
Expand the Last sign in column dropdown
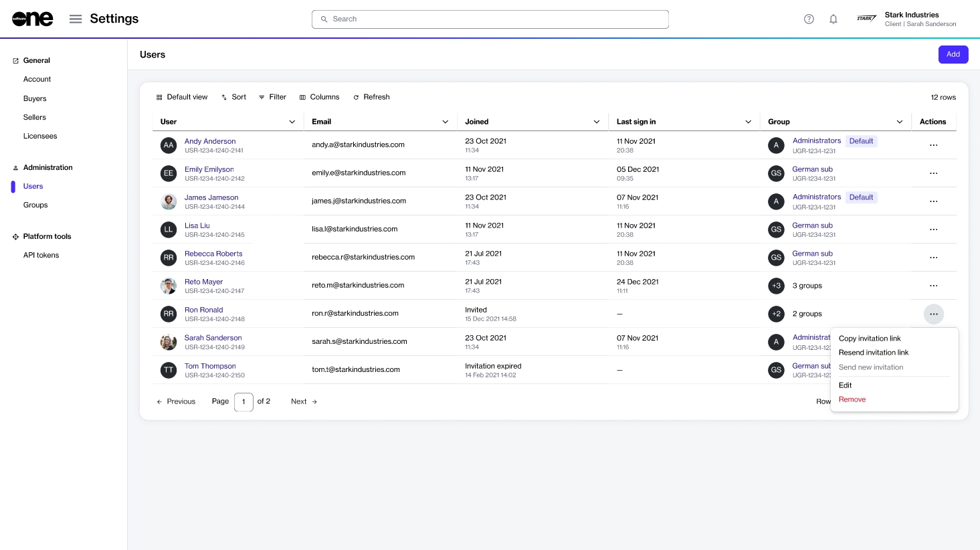pos(748,122)
